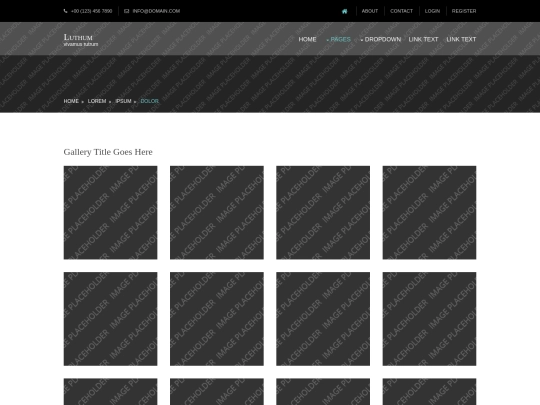
Task: Click the home icon in top bar
Action: point(344,11)
